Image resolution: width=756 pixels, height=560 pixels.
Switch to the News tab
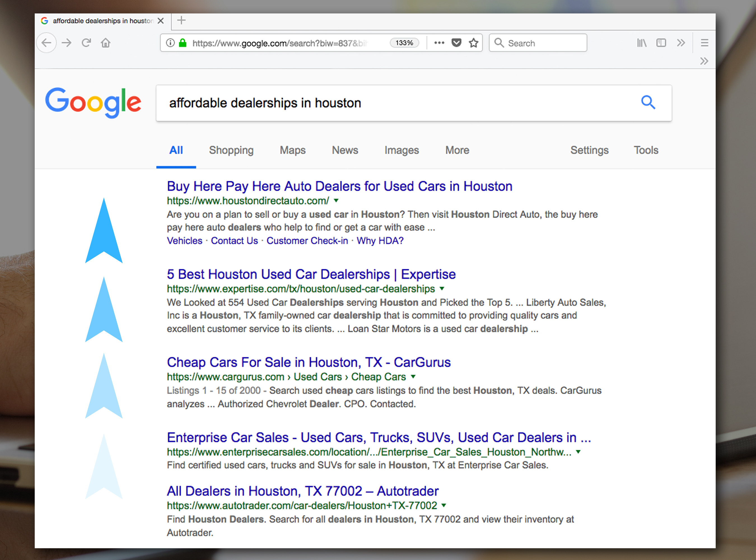pyautogui.click(x=345, y=150)
